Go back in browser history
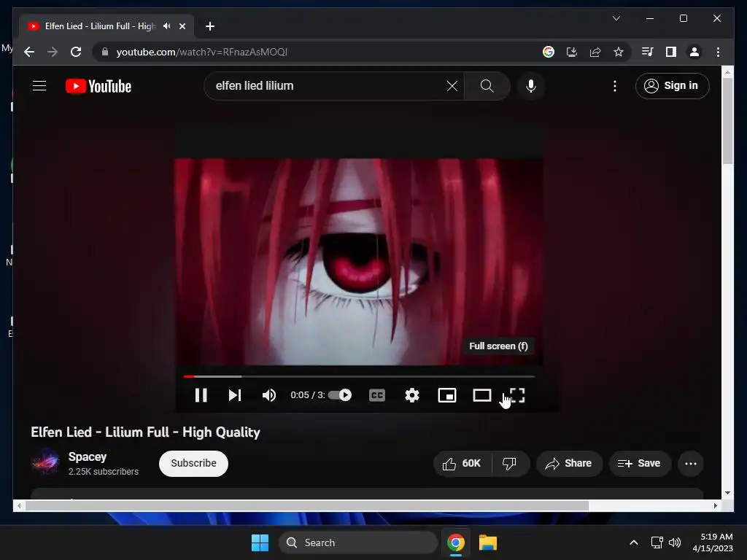The height and width of the screenshot is (560, 747). coord(29,52)
